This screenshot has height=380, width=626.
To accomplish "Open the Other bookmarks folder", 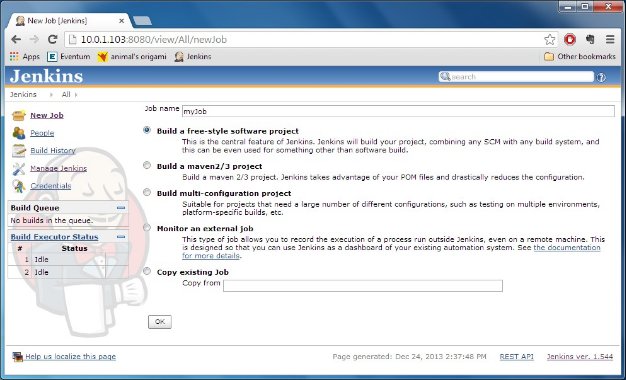I will click(x=580, y=57).
